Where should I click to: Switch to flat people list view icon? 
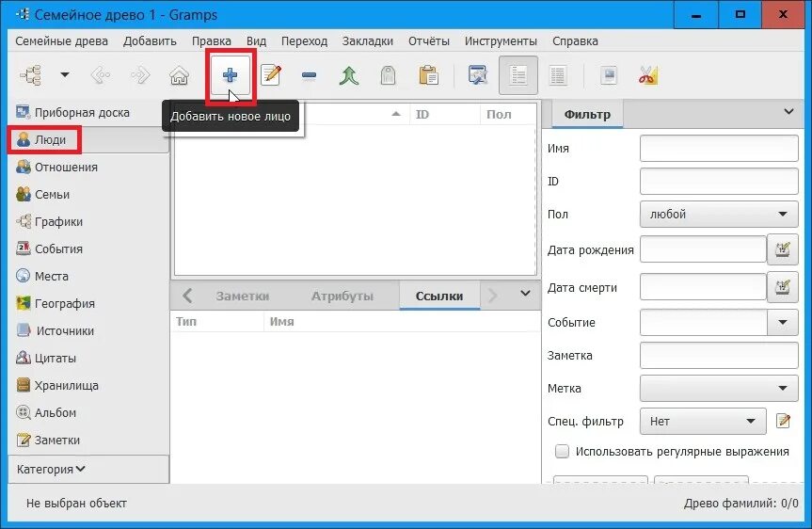pos(558,75)
